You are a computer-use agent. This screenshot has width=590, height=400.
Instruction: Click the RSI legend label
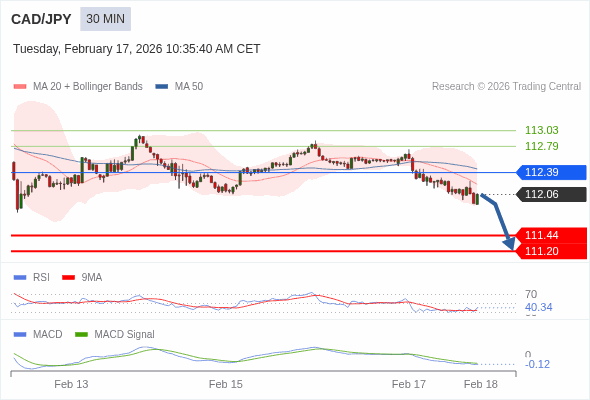41,277
